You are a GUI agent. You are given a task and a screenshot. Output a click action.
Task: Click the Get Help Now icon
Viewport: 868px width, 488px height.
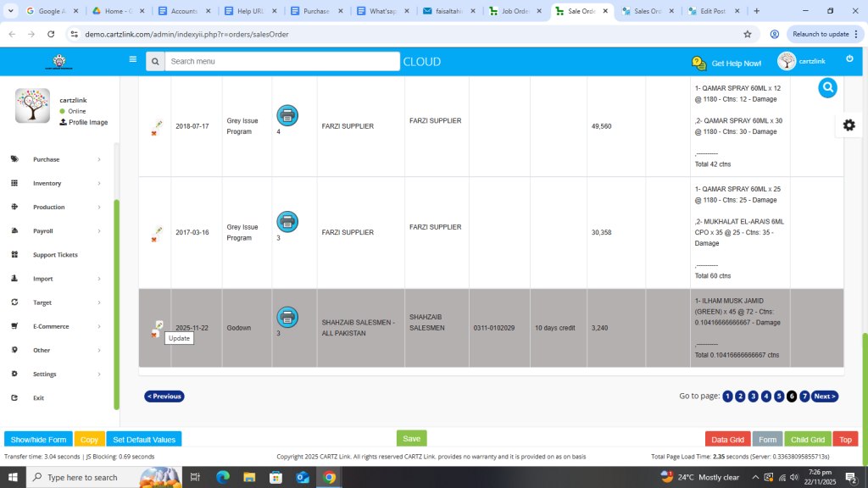click(698, 63)
